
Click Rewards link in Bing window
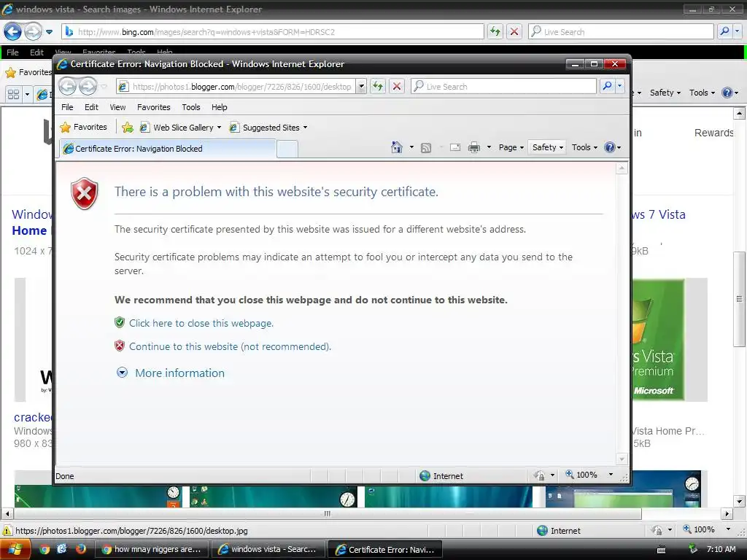point(713,133)
